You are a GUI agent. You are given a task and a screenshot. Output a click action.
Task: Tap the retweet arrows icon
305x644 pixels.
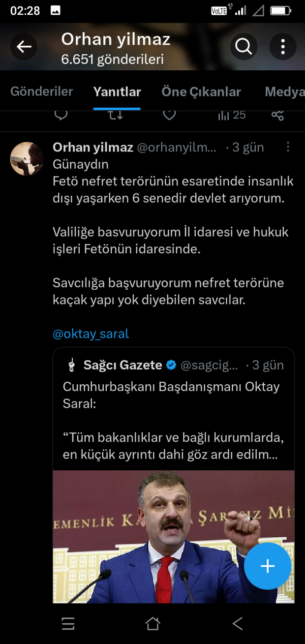point(115,115)
